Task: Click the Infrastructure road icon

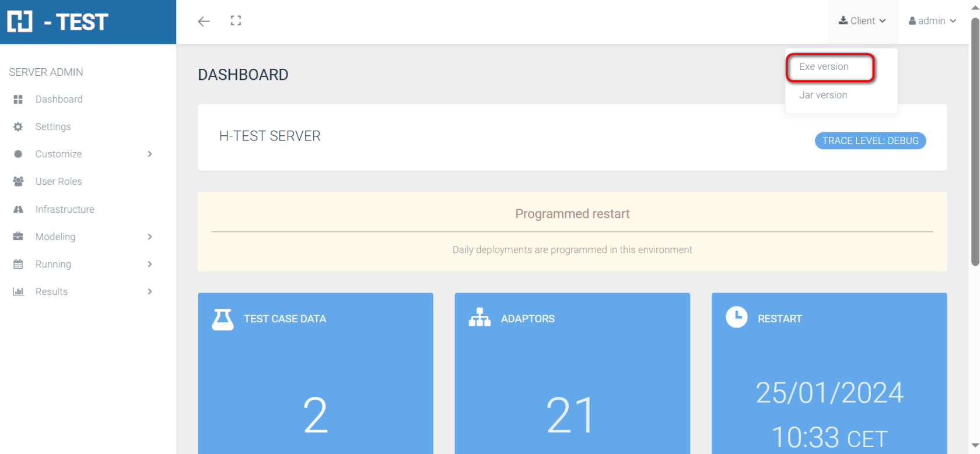Action: coord(18,209)
